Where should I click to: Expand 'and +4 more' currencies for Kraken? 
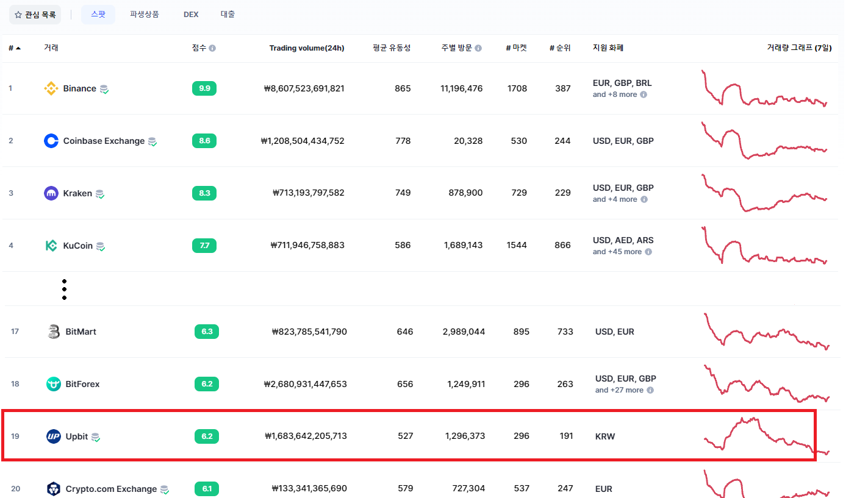tap(615, 200)
